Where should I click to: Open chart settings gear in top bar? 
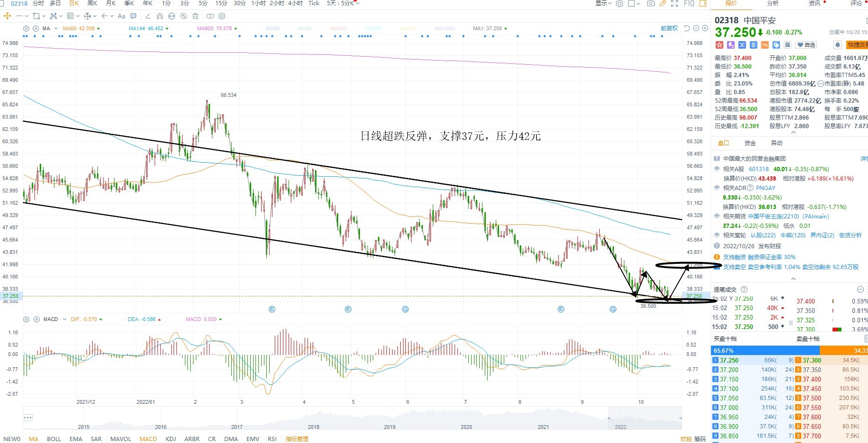pos(619,3)
